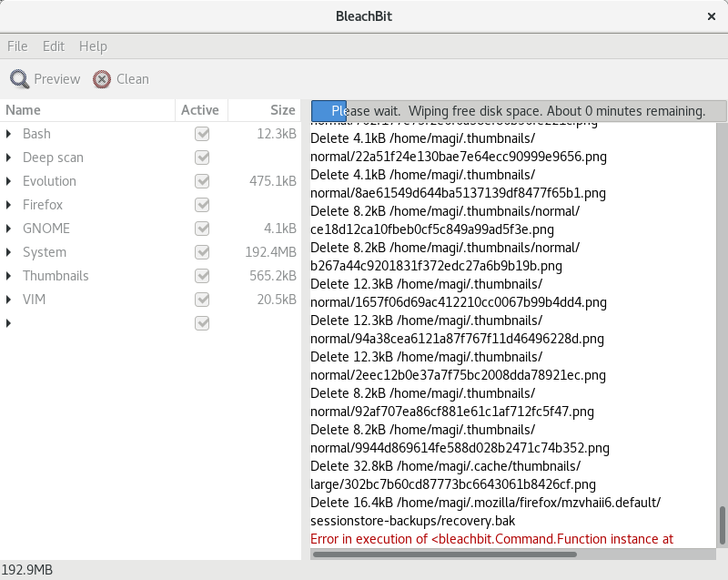Click the BleachBit window title
Image resolution: width=728 pixels, height=580 pixels.
point(364,16)
